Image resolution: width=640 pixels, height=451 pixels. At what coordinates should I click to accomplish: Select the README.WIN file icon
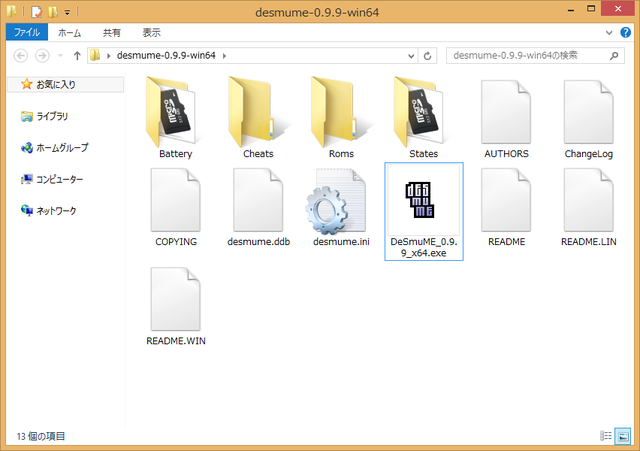coord(176,299)
